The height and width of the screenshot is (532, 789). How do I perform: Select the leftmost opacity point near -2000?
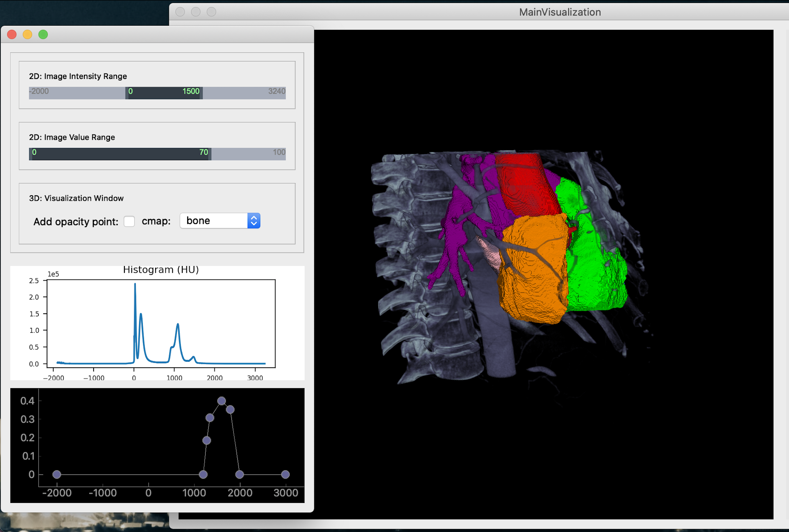point(57,474)
